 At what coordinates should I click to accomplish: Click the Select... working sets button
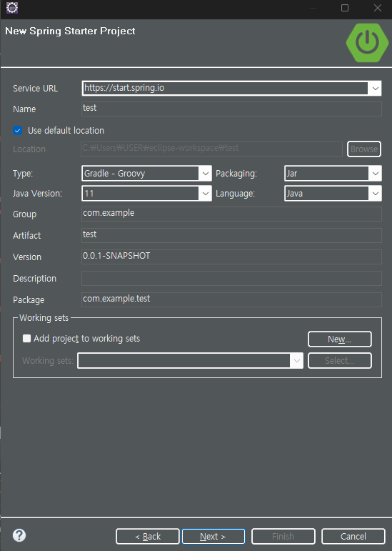coord(340,360)
